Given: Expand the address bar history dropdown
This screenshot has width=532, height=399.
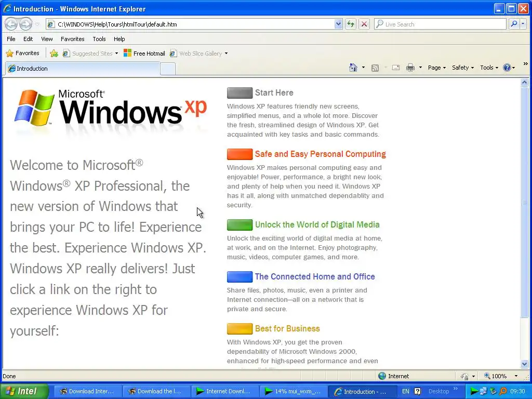Looking at the screenshot, I should [338, 24].
